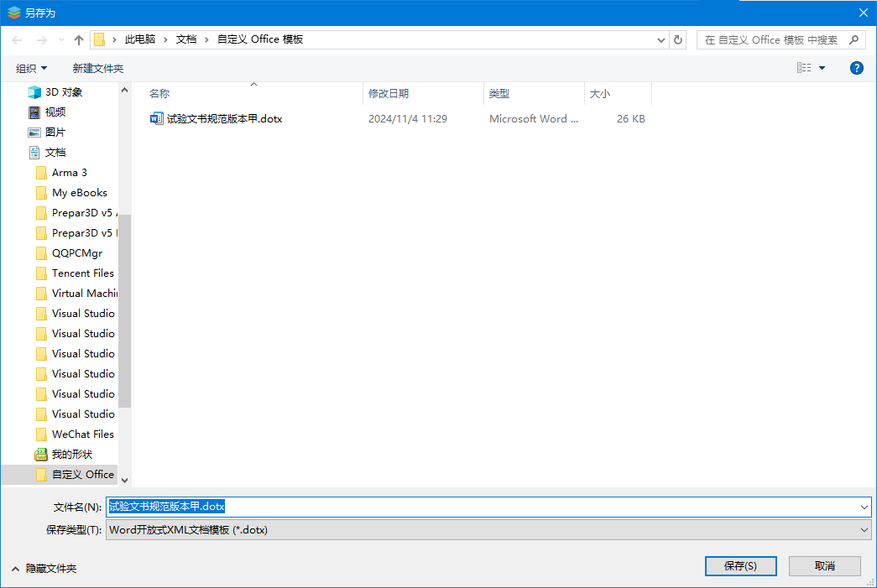Open the 我的形状 folder
Image resolution: width=877 pixels, height=588 pixels.
(72, 455)
